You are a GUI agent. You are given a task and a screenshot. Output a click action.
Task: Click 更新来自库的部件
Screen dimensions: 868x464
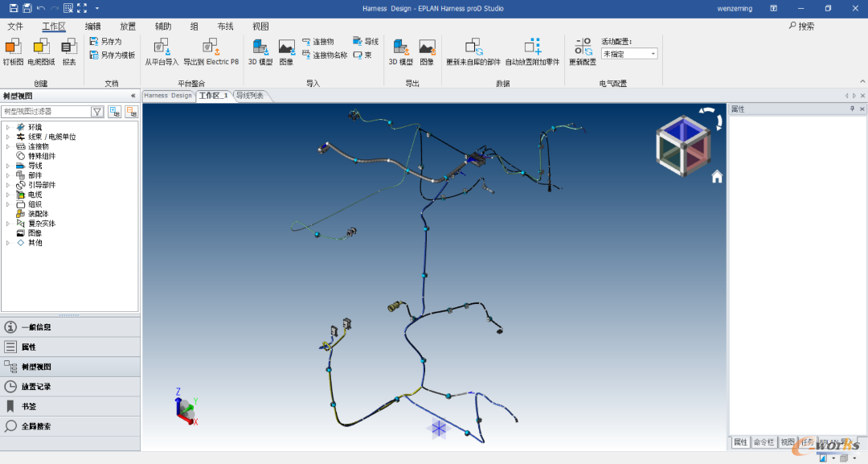pyautogui.click(x=473, y=52)
